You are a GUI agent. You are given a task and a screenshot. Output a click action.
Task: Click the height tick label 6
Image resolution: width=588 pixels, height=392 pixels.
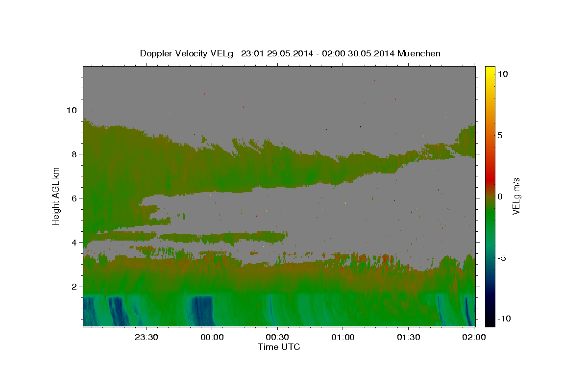coord(75,198)
